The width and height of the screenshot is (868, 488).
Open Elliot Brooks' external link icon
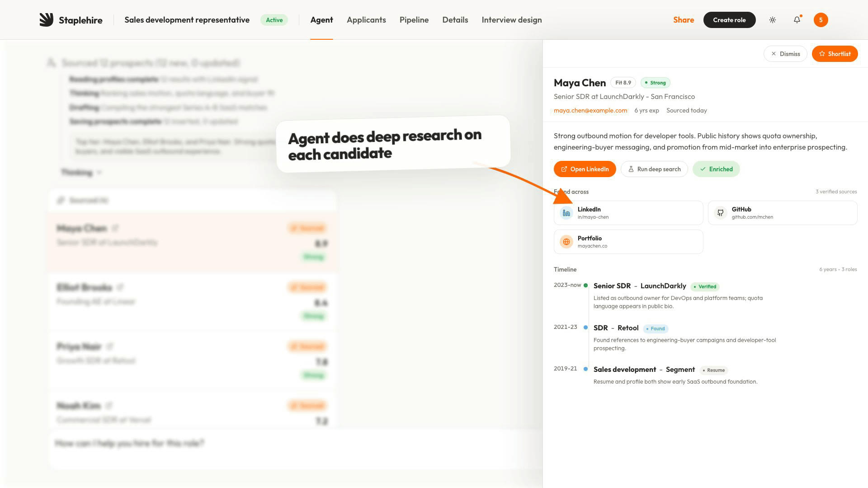pos(120,287)
